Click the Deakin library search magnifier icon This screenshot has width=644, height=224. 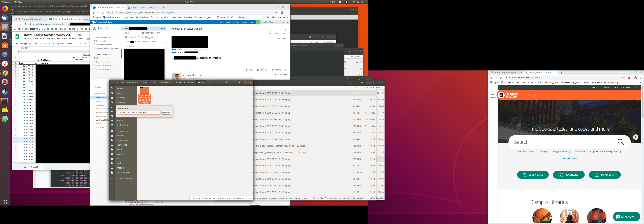click(621, 142)
